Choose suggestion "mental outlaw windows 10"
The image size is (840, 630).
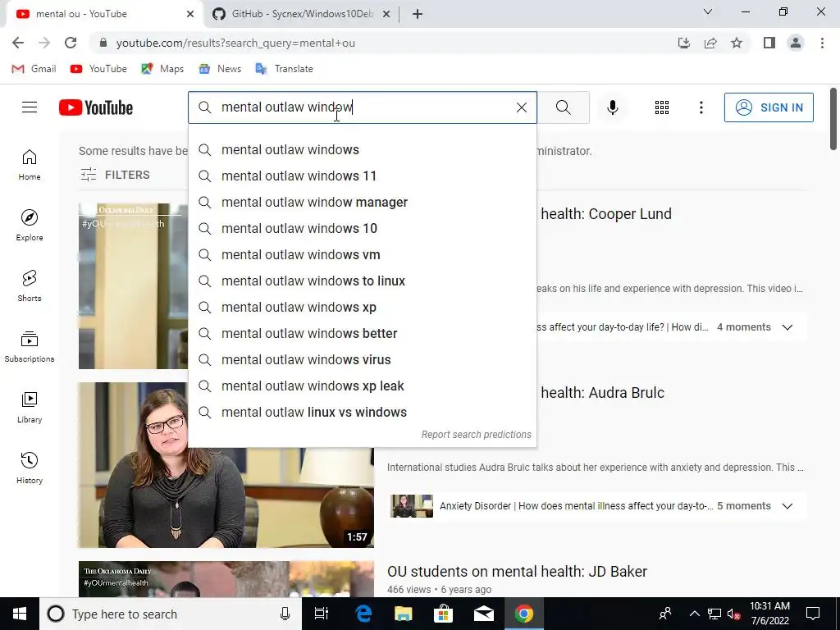[362, 228]
